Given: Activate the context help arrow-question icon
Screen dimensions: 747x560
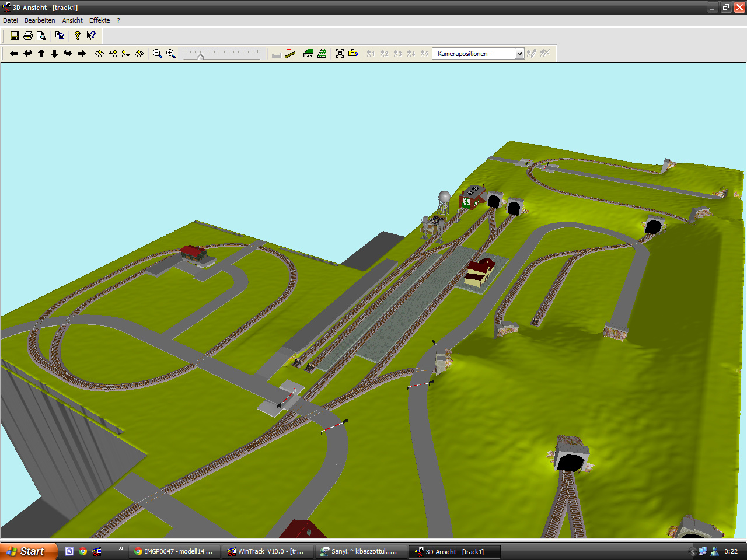Looking at the screenshot, I should pyautogui.click(x=91, y=36).
